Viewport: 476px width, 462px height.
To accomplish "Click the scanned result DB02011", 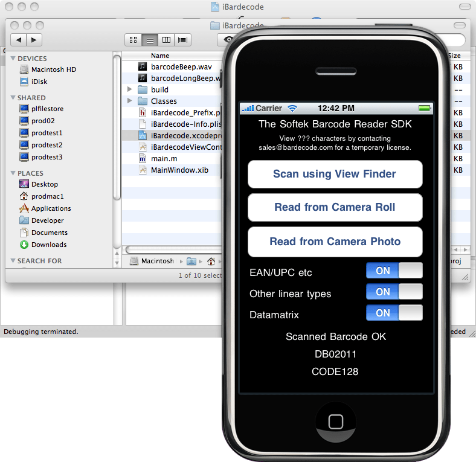I will [335, 355].
